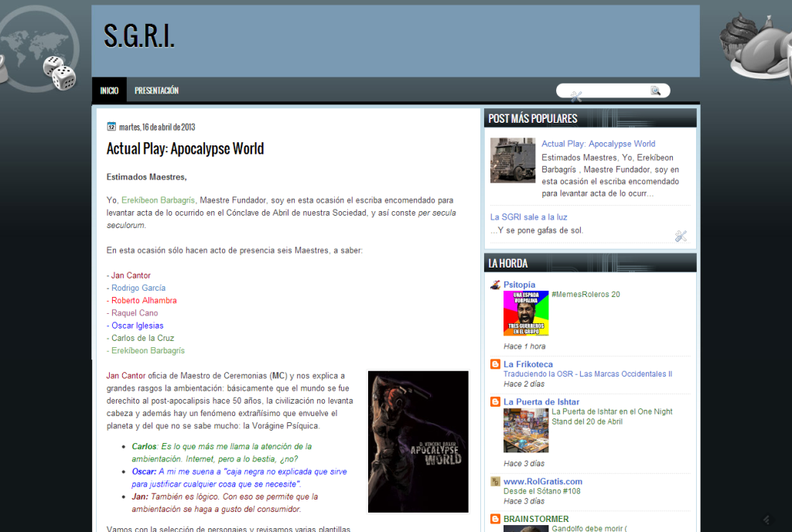Open popular post Actual Play: Apocalypse World link
The height and width of the screenshot is (532, 792).
[598, 144]
